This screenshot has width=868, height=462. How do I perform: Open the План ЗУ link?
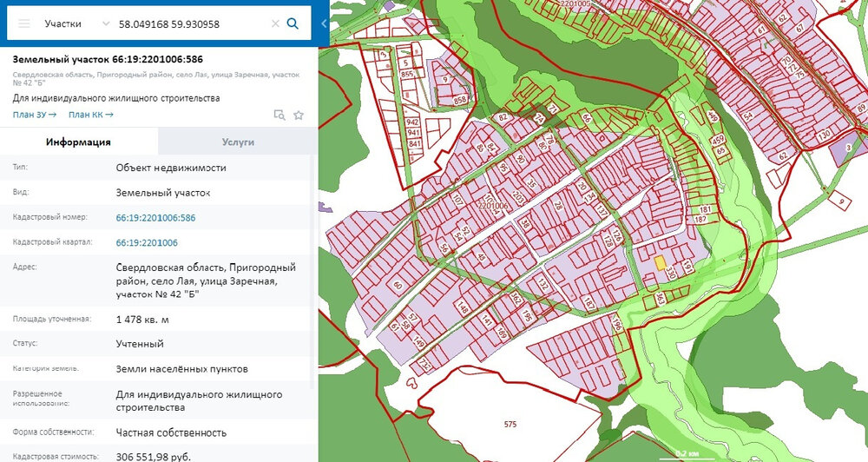coord(35,115)
